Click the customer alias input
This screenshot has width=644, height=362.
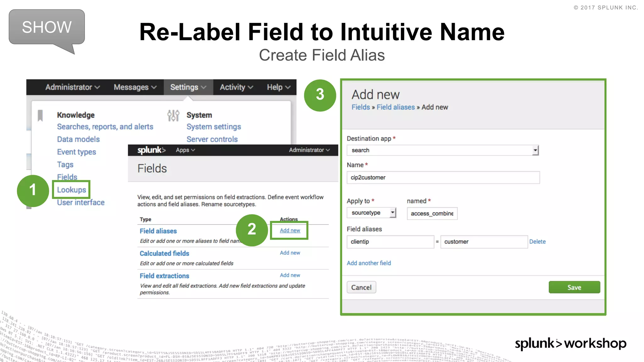pos(484,242)
